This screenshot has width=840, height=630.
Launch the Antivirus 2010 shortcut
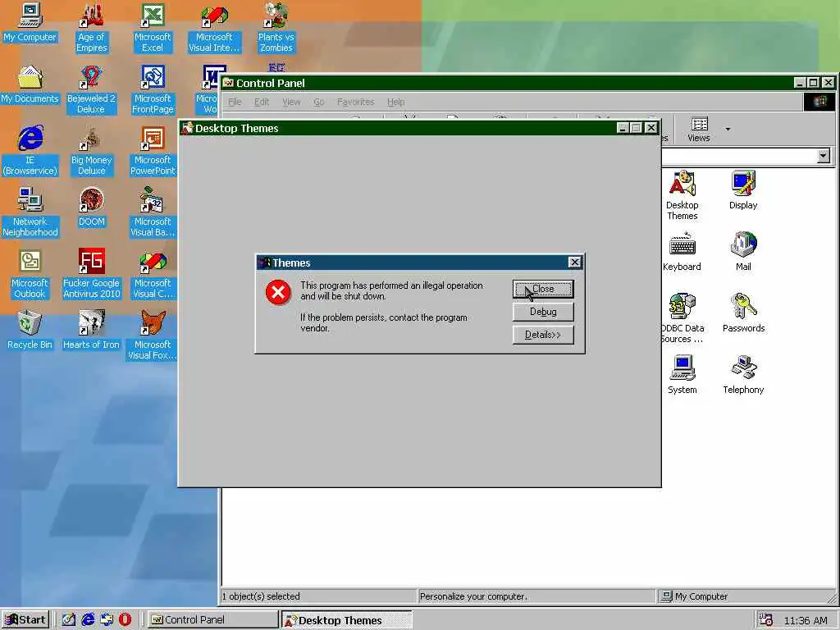[92, 274]
